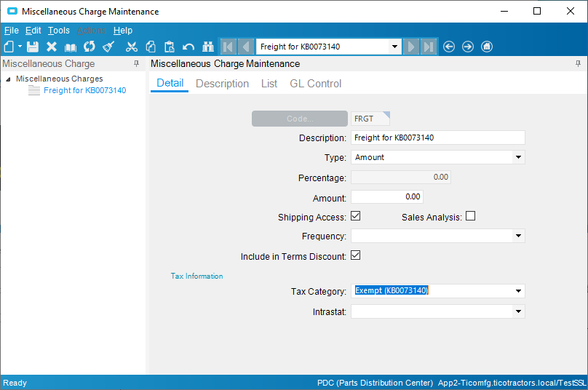Click the Tax Information section label
The height and width of the screenshot is (390, 588).
pyautogui.click(x=197, y=276)
